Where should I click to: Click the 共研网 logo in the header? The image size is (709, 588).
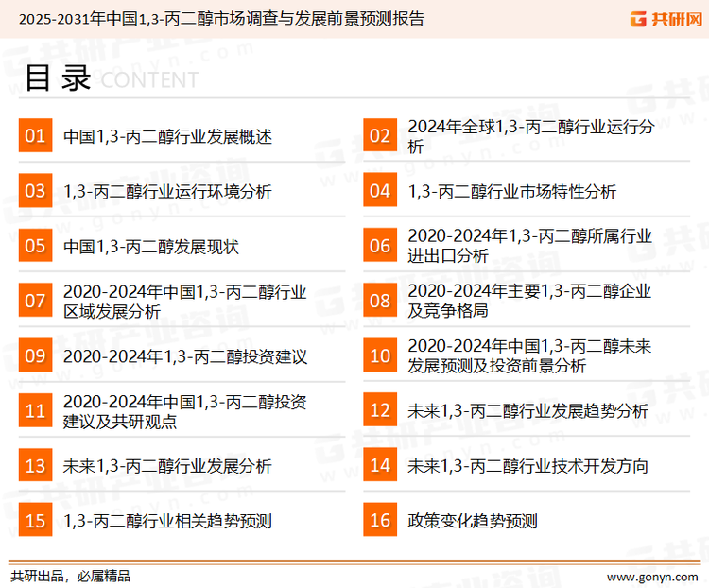666,19
